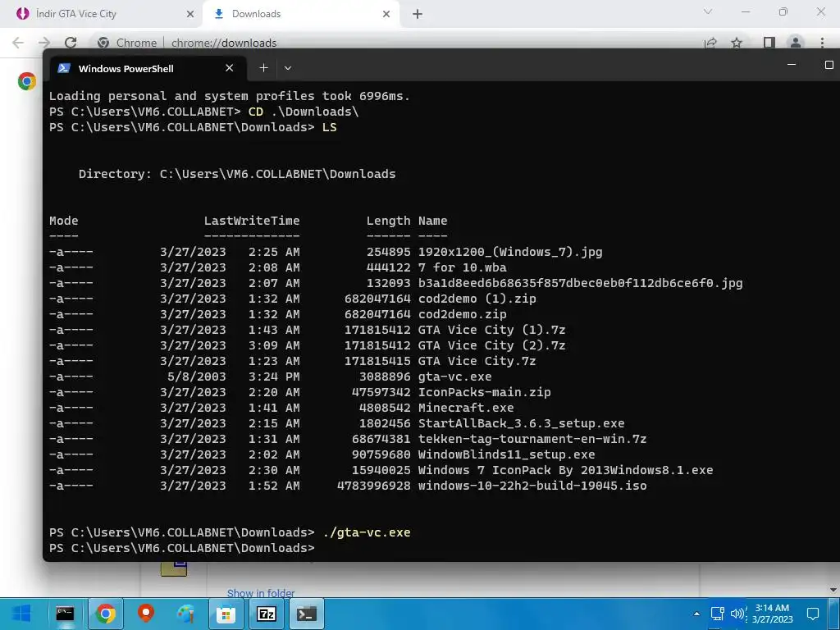Click windows-10-22h2-build-19045.iso file name
The height and width of the screenshot is (630, 840).
pos(532,486)
